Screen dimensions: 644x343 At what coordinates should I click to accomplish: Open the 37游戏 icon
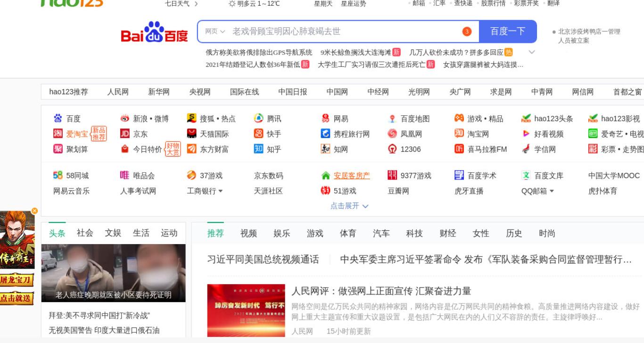(x=191, y=175)
